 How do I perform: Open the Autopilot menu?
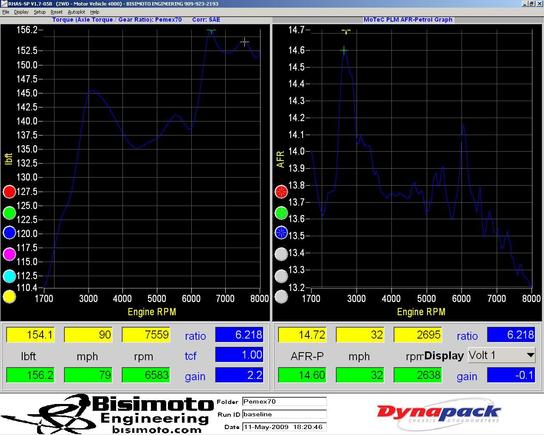[x=76, y=12]
